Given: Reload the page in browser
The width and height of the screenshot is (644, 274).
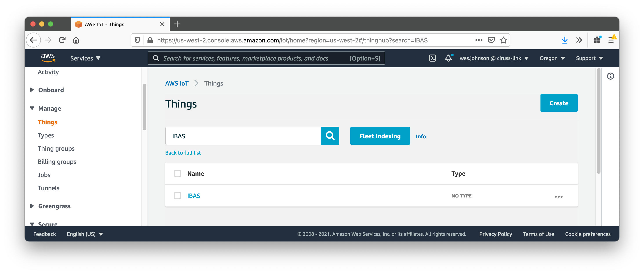Looking at the screenshot, I should point(62,40).
